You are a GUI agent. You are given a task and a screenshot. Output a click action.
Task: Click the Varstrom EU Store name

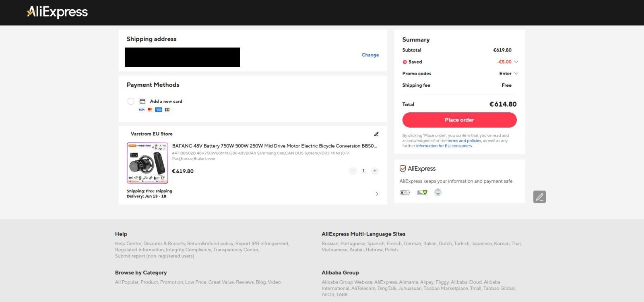pos(151,134)
